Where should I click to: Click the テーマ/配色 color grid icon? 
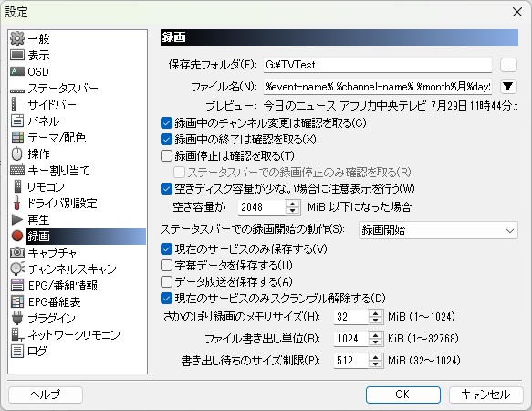[x=17, y=137]
